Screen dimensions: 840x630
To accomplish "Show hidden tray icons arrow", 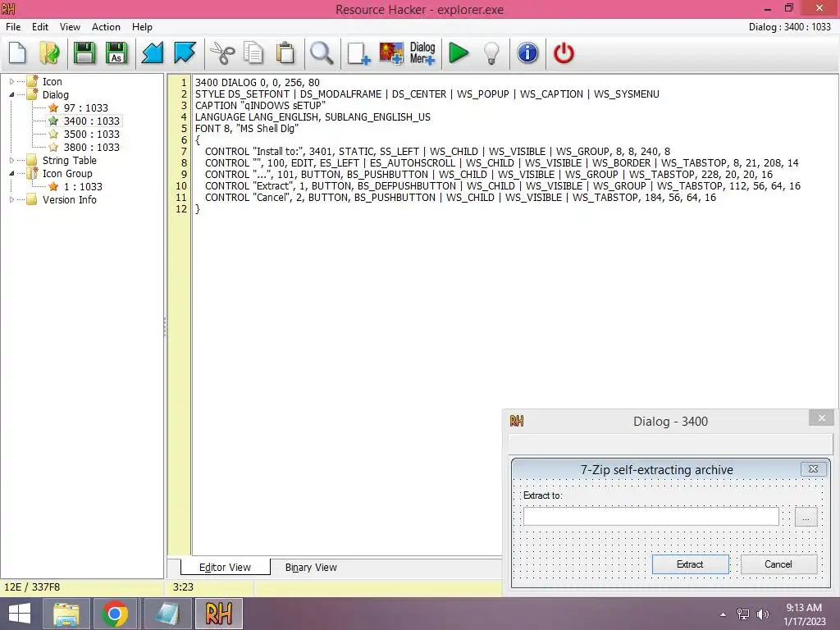I will point(724,614).
